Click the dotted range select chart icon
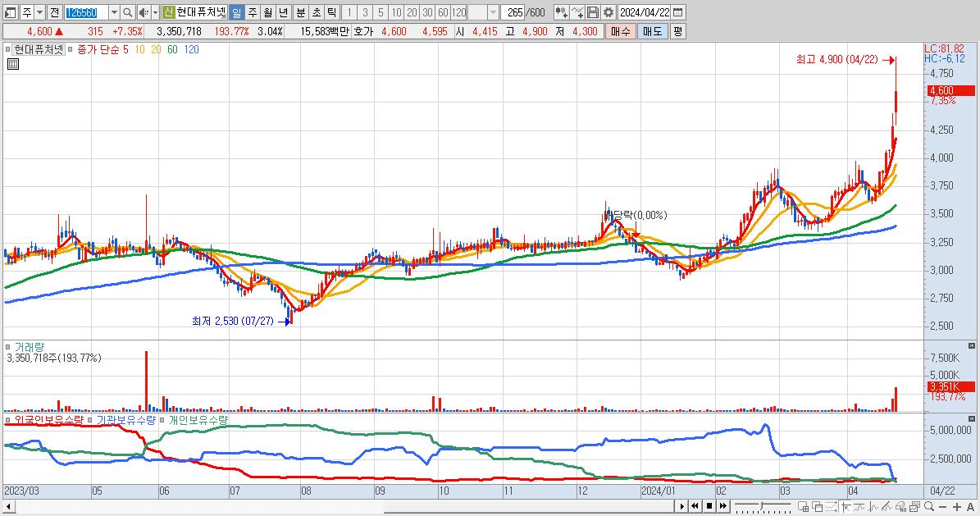980x516 pixels. tap(832, 507)
